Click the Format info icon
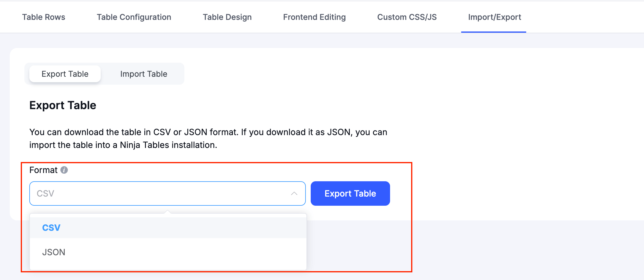 point(64,170)
